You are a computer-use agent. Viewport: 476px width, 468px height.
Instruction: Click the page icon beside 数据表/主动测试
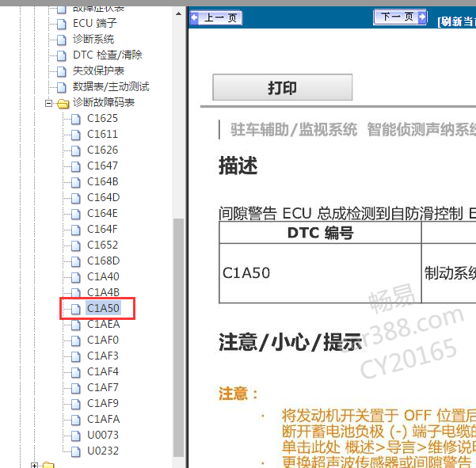(x=62, y=87)
